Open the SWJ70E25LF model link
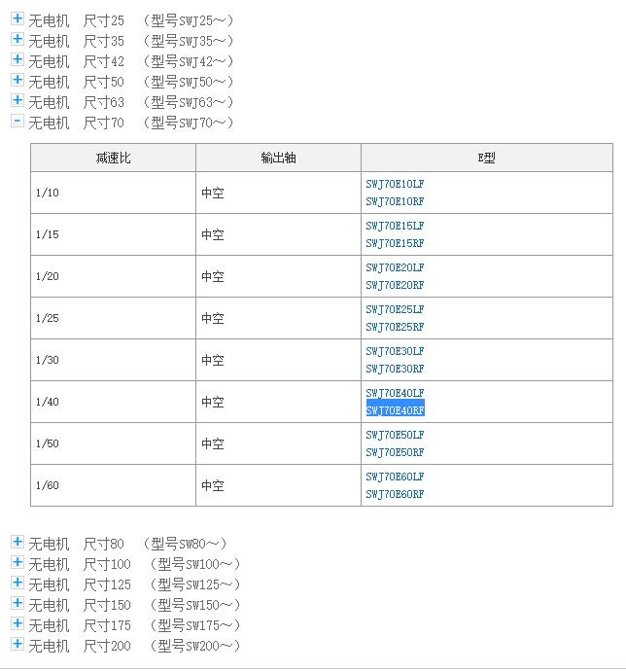 pyautogui.click(x=395, y=309)
